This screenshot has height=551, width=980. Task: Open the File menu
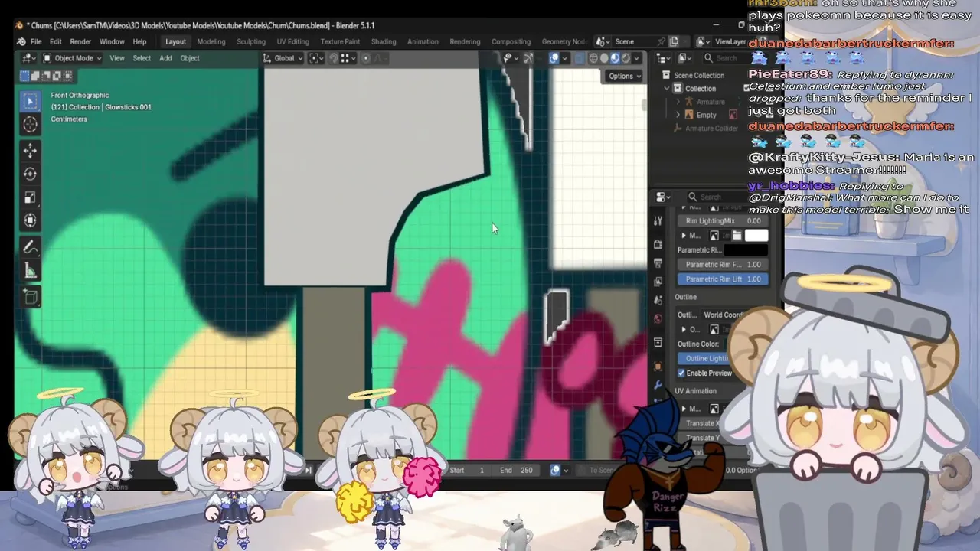(36, 41)
